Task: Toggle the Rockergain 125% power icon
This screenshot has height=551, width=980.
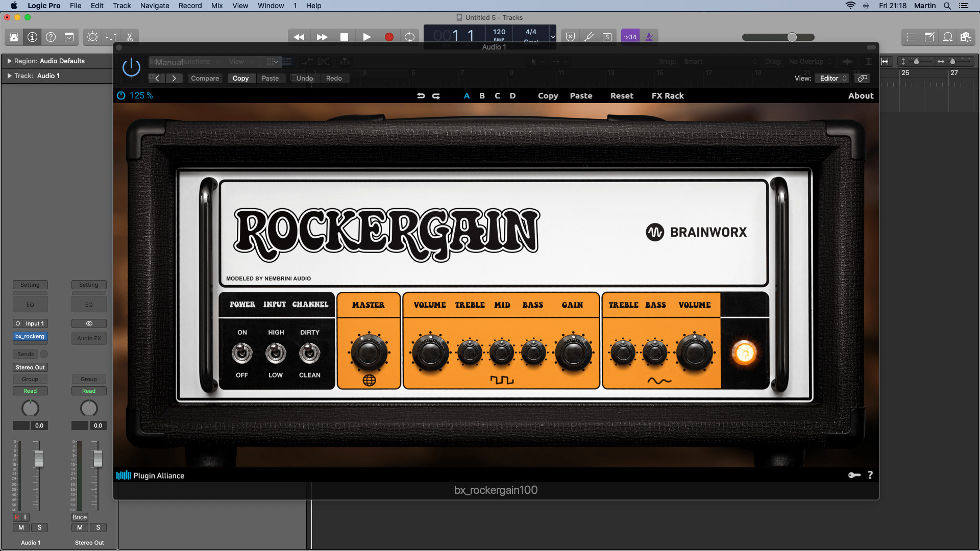Action: click(121, 95)
